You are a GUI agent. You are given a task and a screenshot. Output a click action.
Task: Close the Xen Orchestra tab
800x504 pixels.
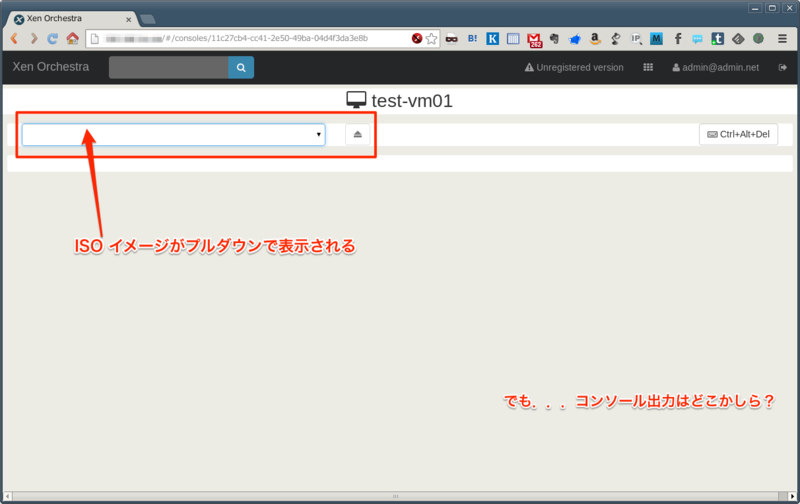[129, 20]
